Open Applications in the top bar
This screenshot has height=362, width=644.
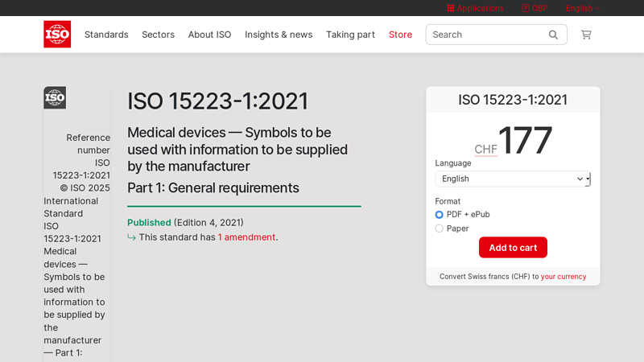[x=475, y=8]
